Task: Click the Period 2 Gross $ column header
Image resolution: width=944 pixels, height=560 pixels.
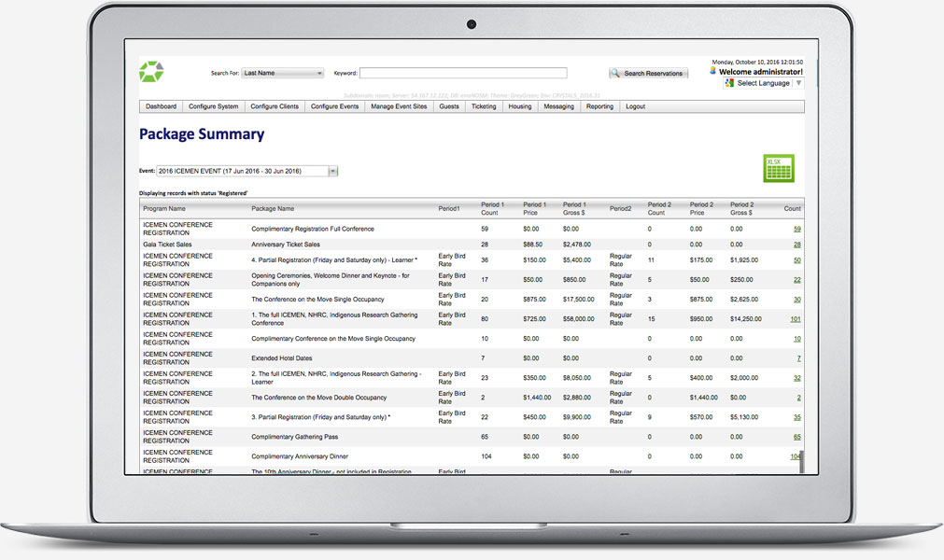Action: pyautogui.click(x=741, y=209)
